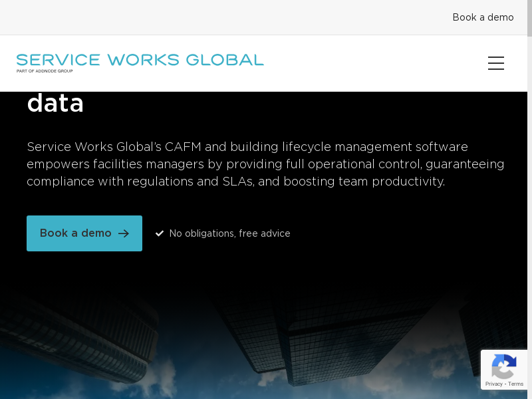Click the checkmark icon beside No obligations
Viewport: 532px width, 399px height.
pyautogui.click(x=160, y=233)
